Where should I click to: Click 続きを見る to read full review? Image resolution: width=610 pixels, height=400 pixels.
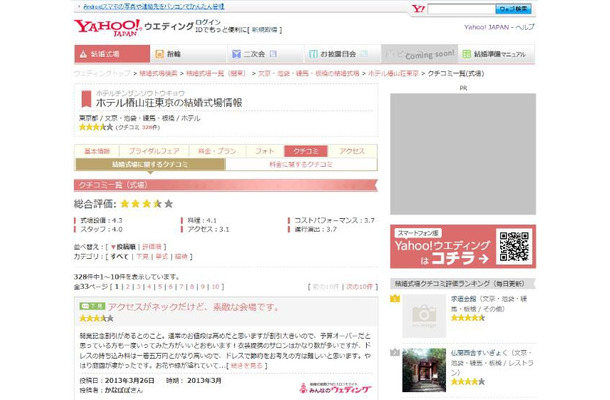click(247, 366)
